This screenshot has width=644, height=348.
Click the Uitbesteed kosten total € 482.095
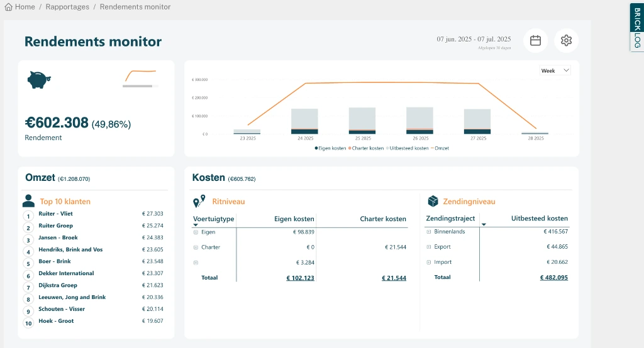point(553,278)
